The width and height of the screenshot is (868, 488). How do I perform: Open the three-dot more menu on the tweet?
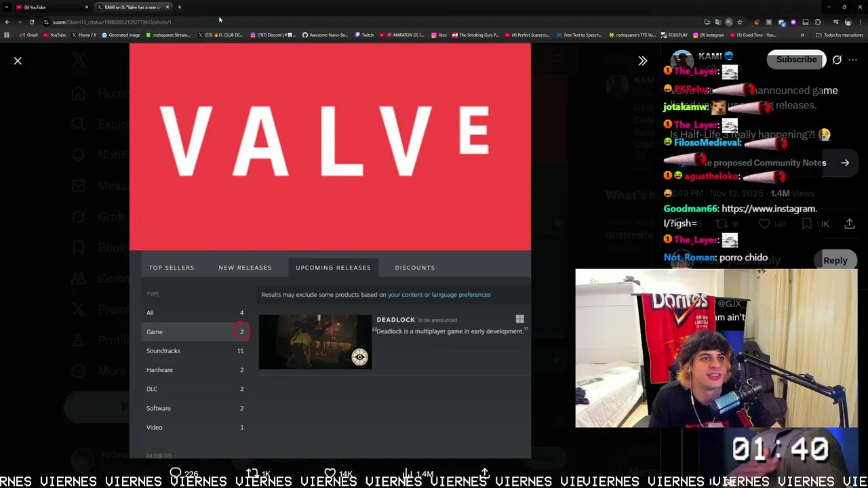coord(853,60)
